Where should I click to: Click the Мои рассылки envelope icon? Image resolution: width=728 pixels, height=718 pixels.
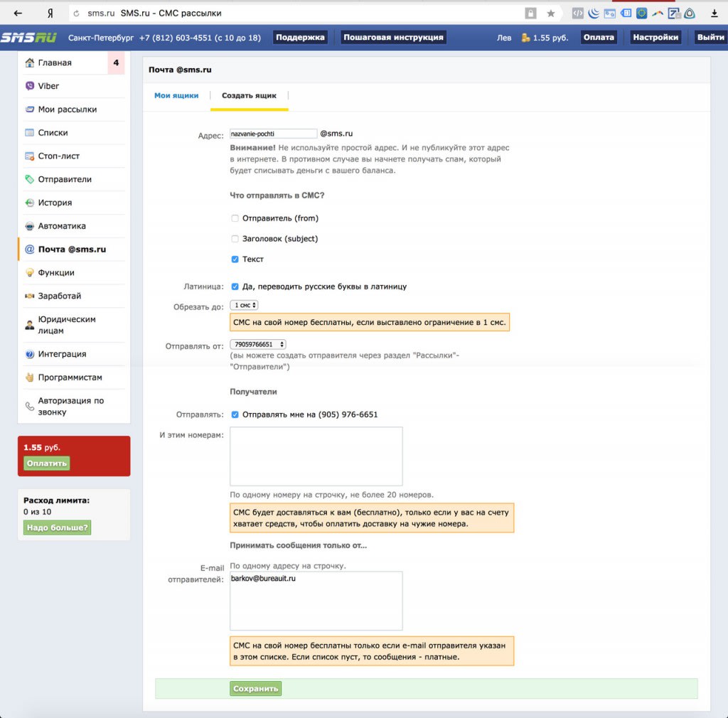point(30,109)
